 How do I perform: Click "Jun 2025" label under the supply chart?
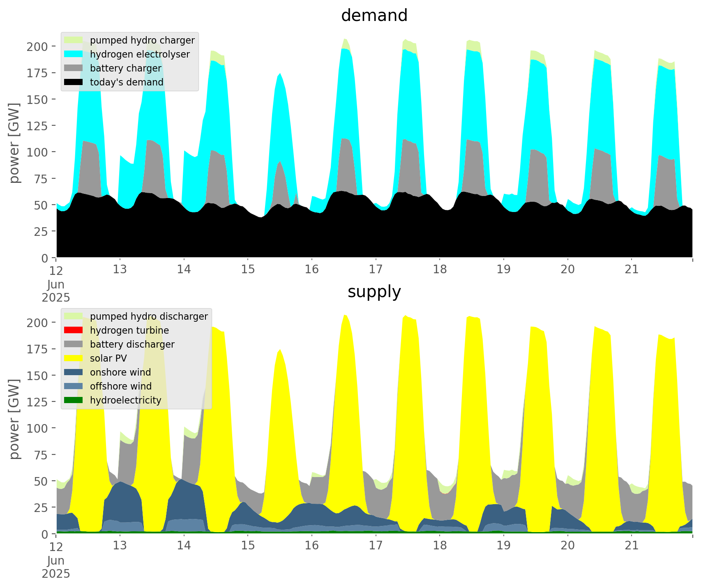(56, 567)
